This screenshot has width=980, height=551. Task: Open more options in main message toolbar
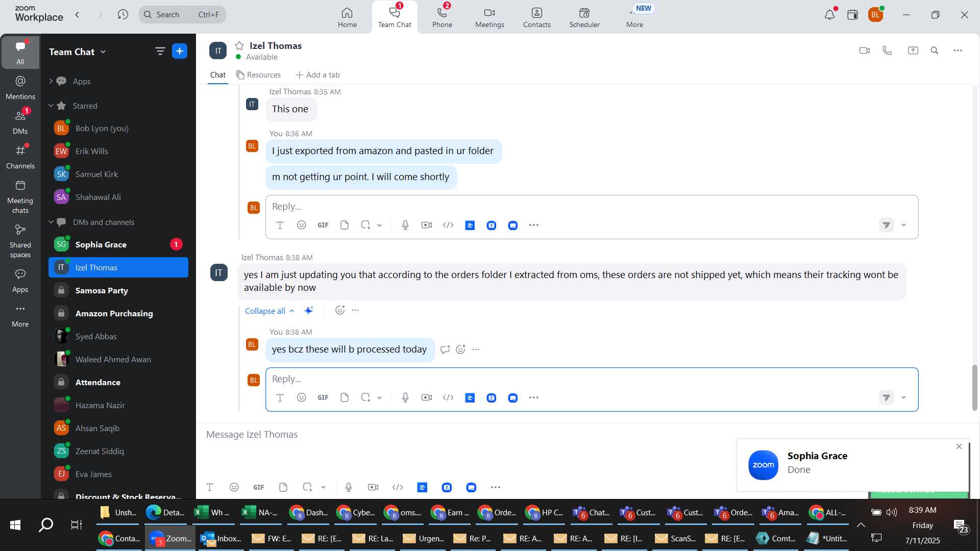coord(496,487)
